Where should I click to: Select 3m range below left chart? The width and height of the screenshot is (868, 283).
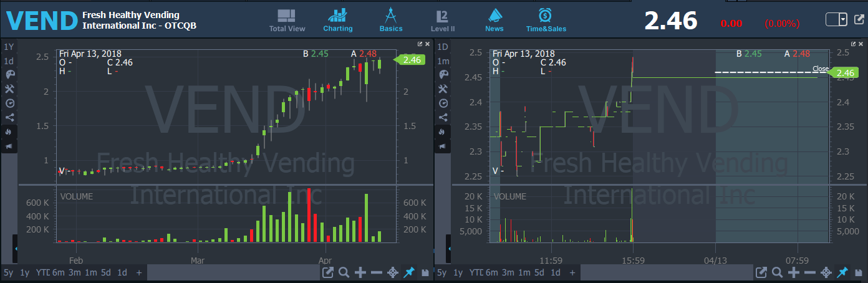[x=74, y=272]
